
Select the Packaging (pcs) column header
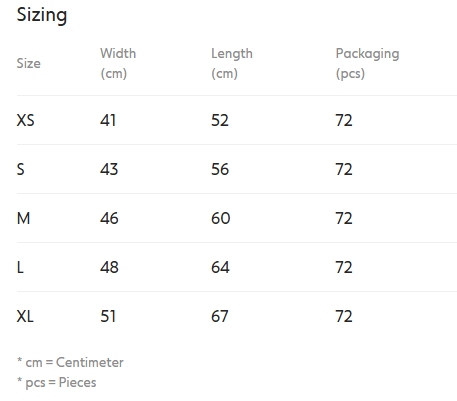[367, 63]
